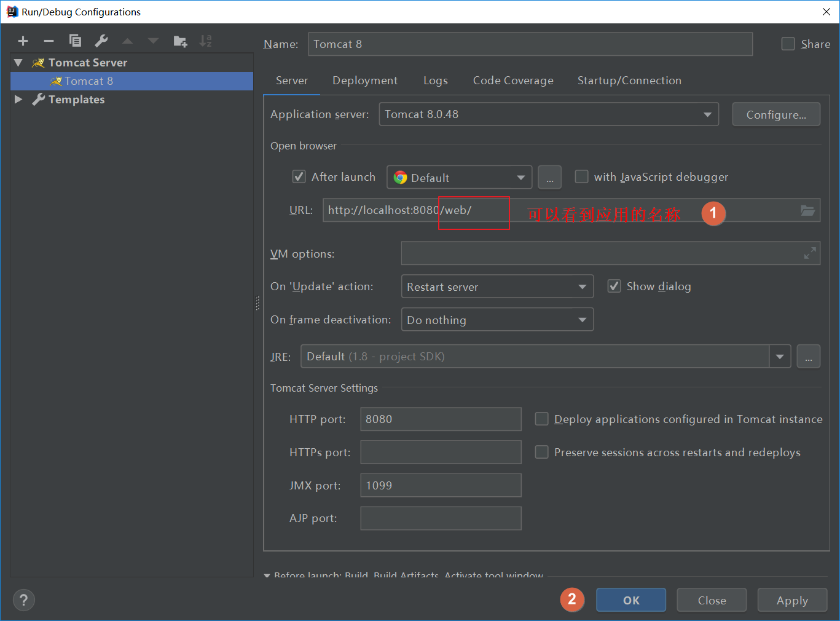Click the Name input field

[530, 44]
